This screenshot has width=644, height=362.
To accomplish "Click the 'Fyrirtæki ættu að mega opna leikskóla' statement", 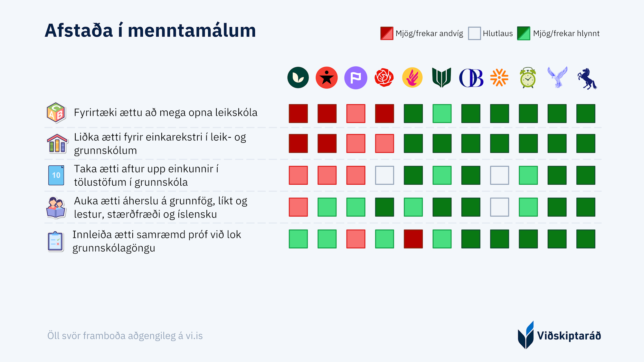I will pyautogui.click(x=166, y=113).
